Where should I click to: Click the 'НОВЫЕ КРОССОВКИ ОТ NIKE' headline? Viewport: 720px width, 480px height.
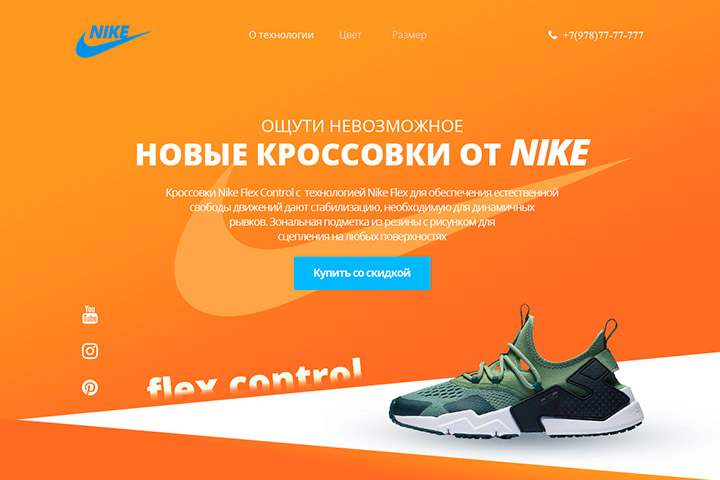(x=362, y=153)
